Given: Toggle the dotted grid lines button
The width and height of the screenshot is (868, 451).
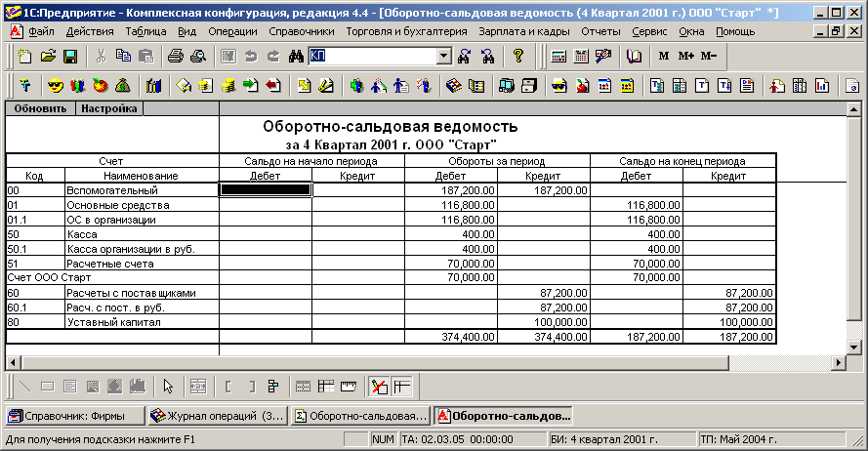Looking at the screenshot, I should 303,387.
